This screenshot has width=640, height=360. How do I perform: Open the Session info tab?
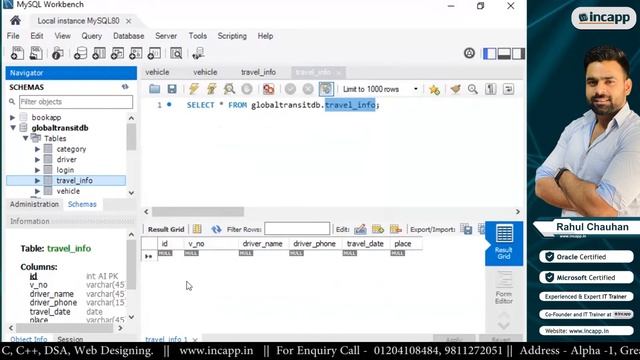click(x=70, y=339)
